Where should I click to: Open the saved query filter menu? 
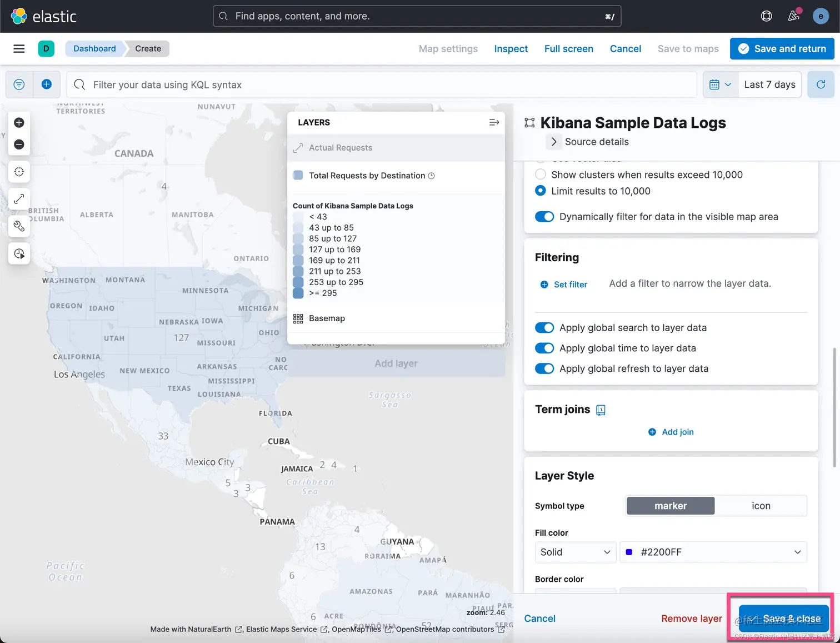pyautogui.click(x=19, y=84)
